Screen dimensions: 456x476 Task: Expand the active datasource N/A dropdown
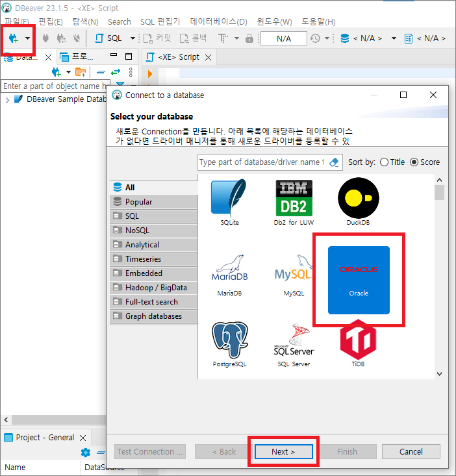pyautogui.click(x=394, y=38)
